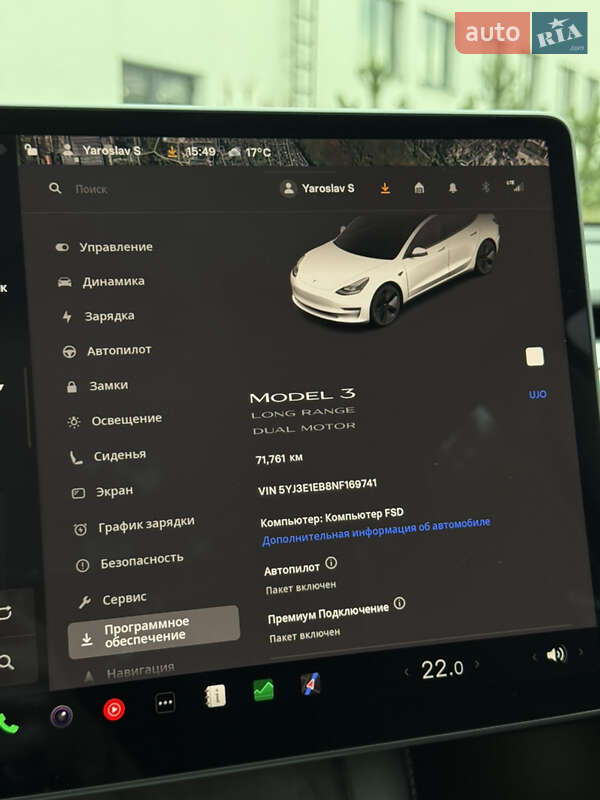Select the white paint color swatch
This screenshot has width=600, height=800.
(534, 357)
